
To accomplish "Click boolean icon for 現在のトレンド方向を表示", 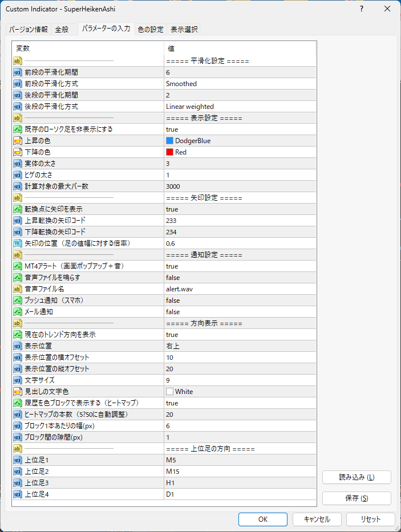I will pos(17,335).
